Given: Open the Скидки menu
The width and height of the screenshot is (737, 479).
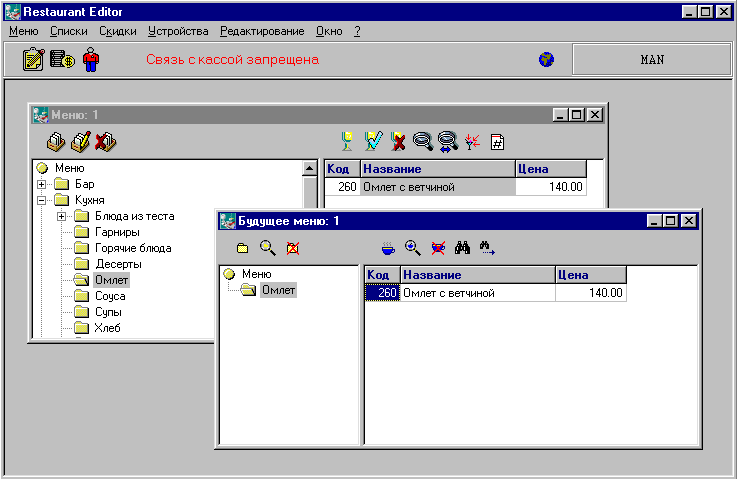Looking at the screenshot, I should [118, 31].
